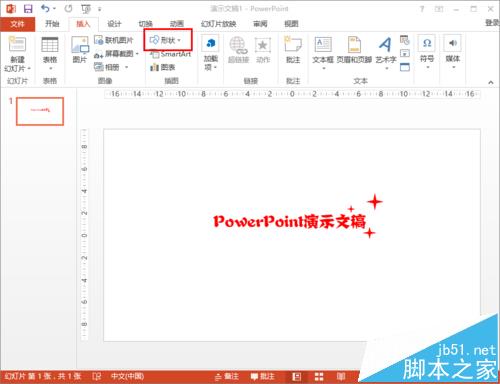Viewport: 500px width, 384px height.
Task: Start slideshow from beginning via quick access icon
Action: pyautogui.click(x=86, y=9)
